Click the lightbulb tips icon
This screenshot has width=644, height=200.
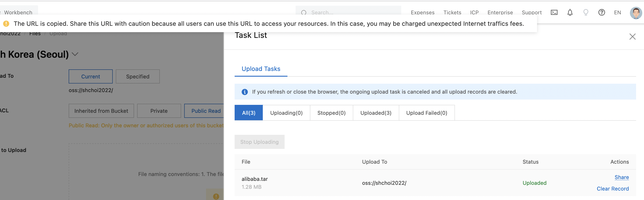tap(586, 12)
